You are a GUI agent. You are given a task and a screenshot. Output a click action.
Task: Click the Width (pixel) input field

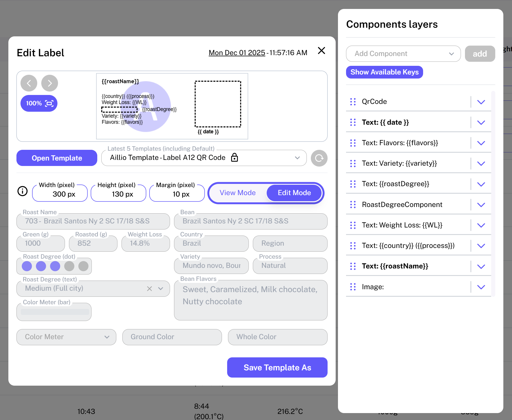point(60,194)
